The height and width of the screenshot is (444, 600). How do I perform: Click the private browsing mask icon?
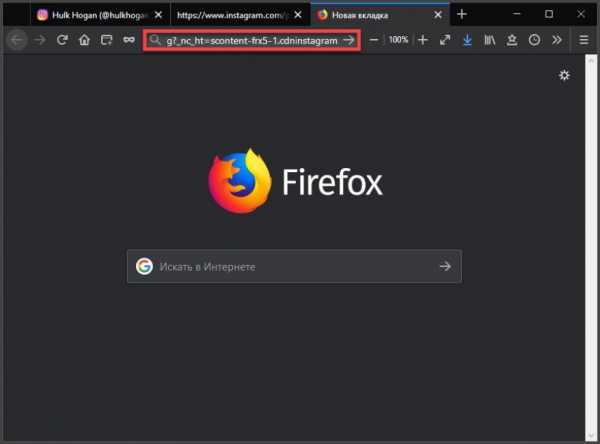pyautogui.click(x=129, y=40)
